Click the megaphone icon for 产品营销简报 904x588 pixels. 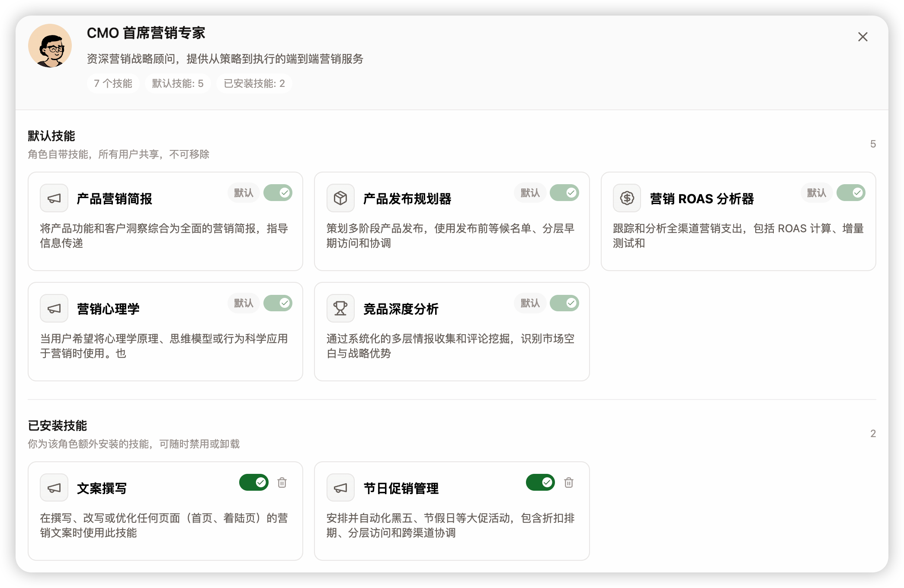[54, 198]
